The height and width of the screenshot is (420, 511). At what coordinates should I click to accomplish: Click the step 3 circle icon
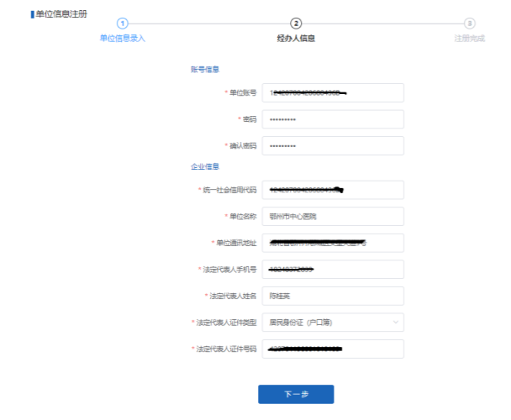[x=469, y=23]
